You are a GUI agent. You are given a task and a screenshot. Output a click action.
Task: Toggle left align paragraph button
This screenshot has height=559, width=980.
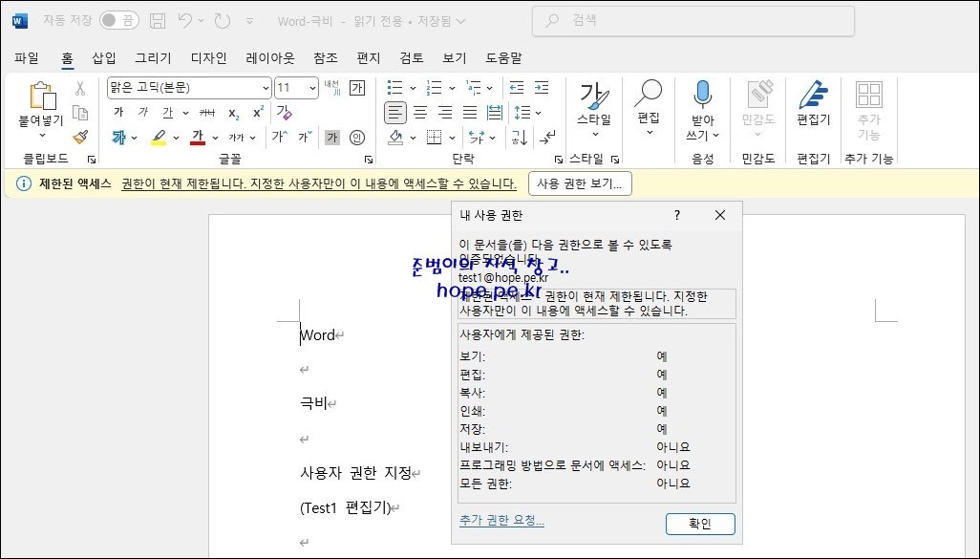(395, 113)
